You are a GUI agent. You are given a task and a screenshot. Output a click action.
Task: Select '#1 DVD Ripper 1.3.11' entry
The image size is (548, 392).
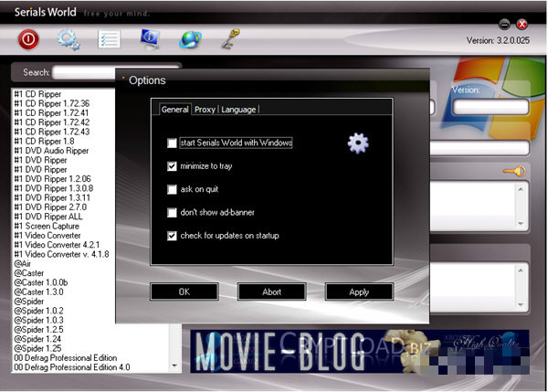click(x=52, y=198)
